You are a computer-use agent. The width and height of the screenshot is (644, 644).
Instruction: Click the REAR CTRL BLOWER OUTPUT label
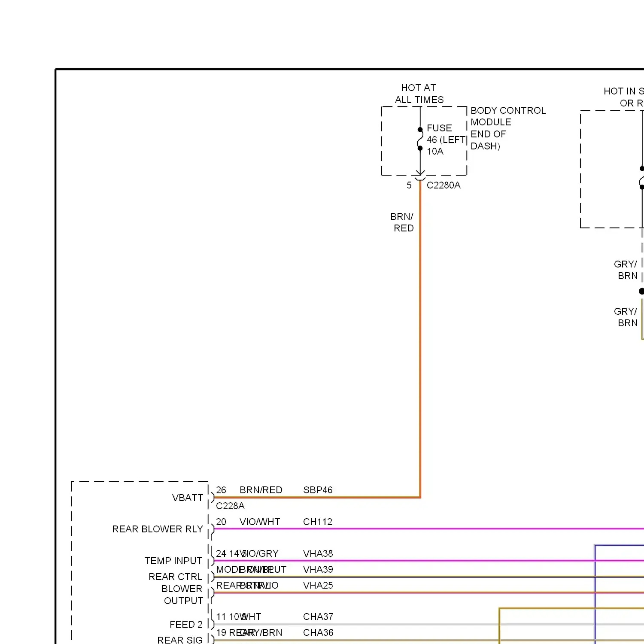click(x=176, y=589)
